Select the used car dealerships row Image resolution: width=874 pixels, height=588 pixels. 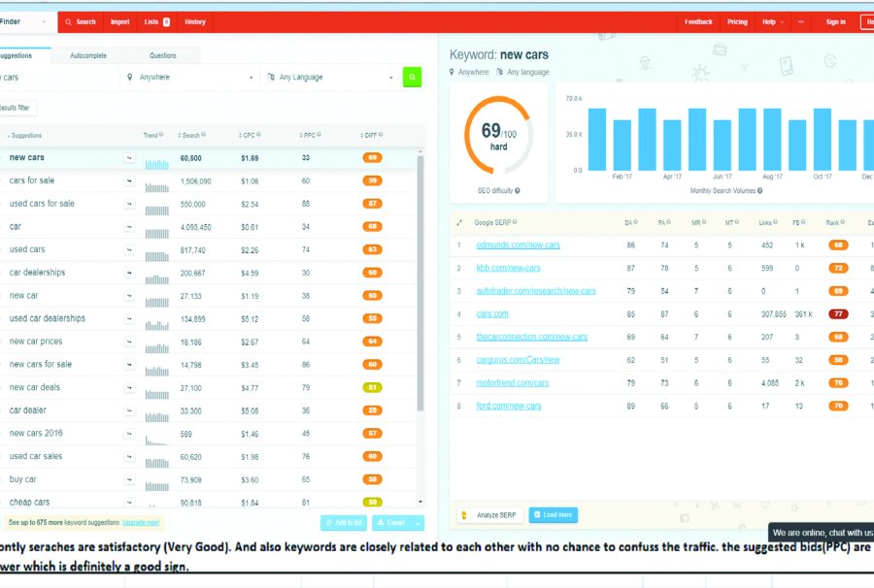[x=209, y=318]
